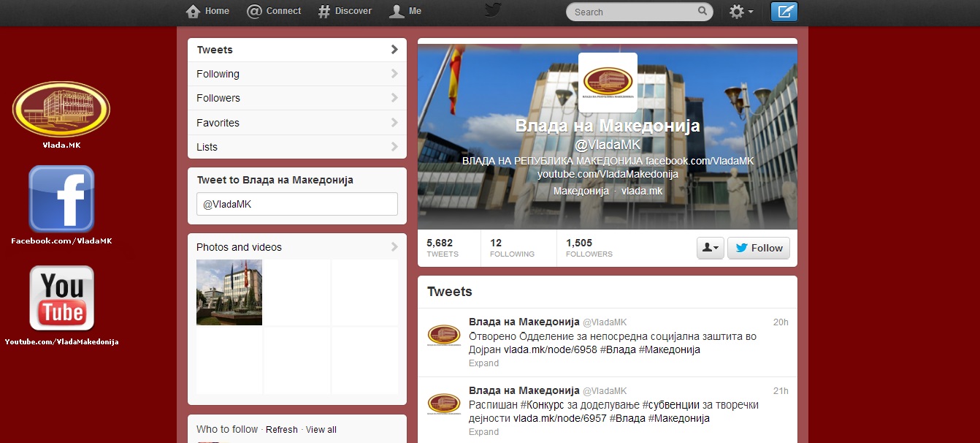This screenshot has width=980, height=443.
Task: Open the YouTube logo in the sidebar
Action: point(61,298)
